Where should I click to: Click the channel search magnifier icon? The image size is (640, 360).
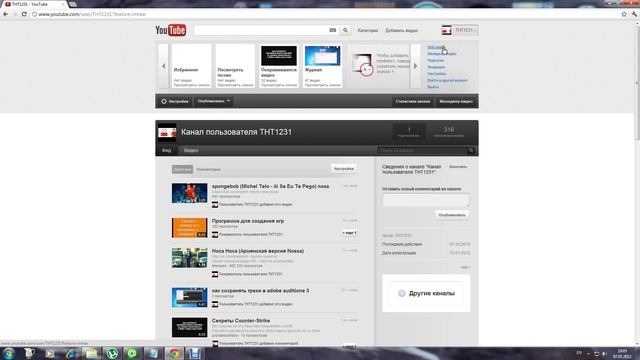pos(471,151)
